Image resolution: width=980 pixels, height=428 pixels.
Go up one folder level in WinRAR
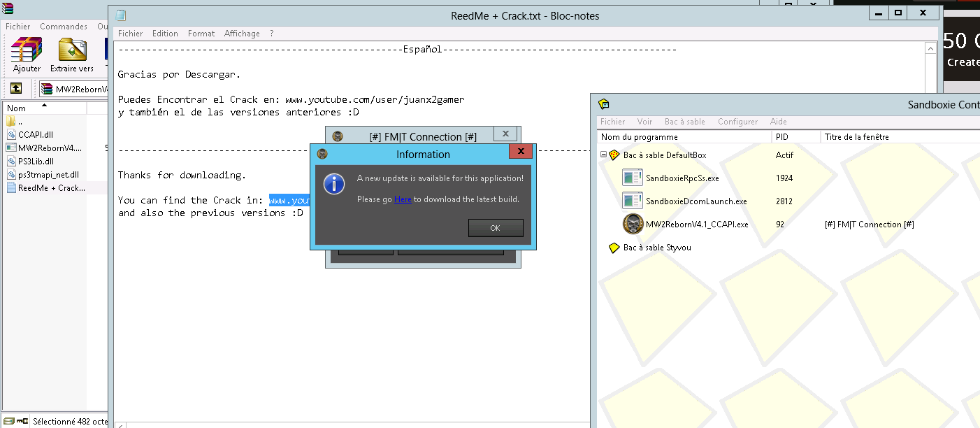point(16,89)
